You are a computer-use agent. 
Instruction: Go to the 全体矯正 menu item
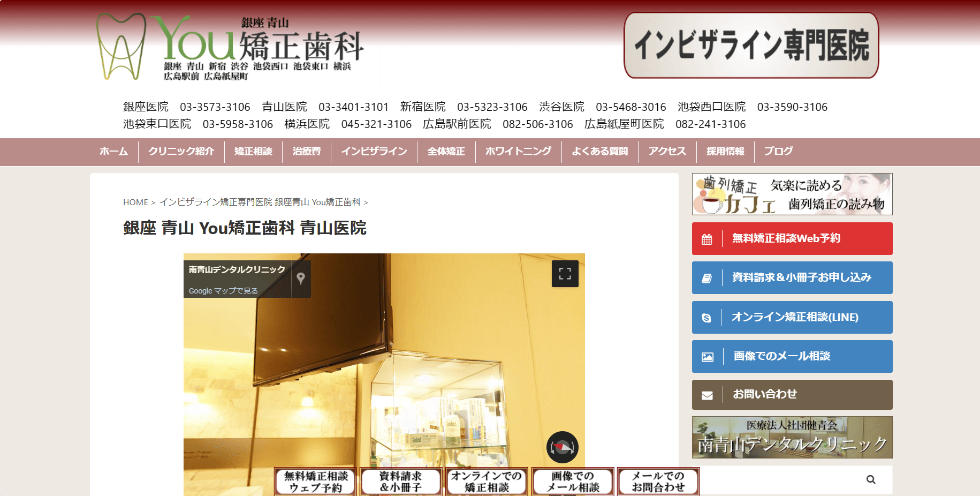pos(446,152)
